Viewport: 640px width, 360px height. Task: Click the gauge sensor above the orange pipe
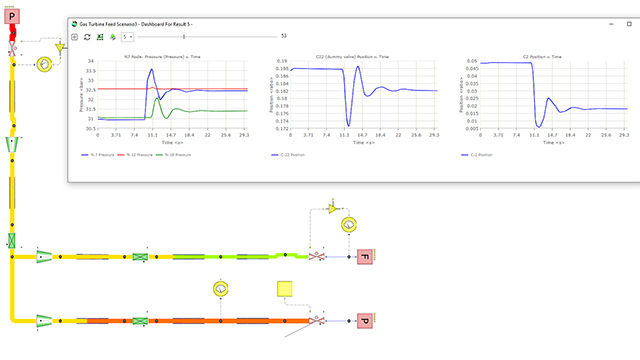point(221,289)
